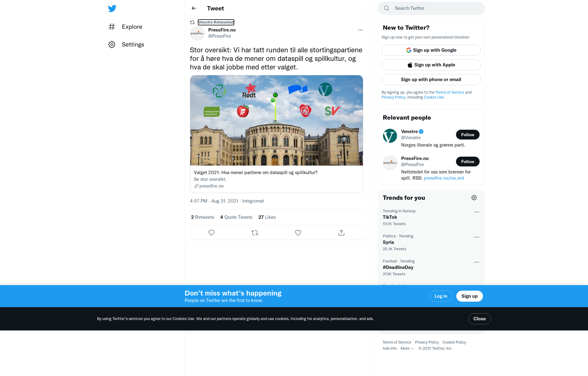Image resolution: width=588 pixels, height=376 pixels.
Task: Open Trends for you settings gear
Action: [474, 198]
